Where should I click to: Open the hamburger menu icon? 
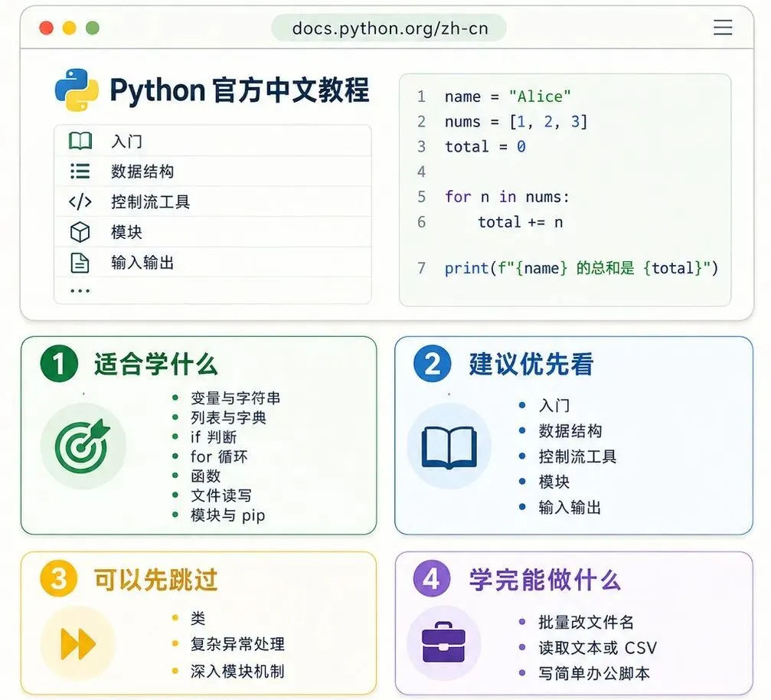coord(722,28)
